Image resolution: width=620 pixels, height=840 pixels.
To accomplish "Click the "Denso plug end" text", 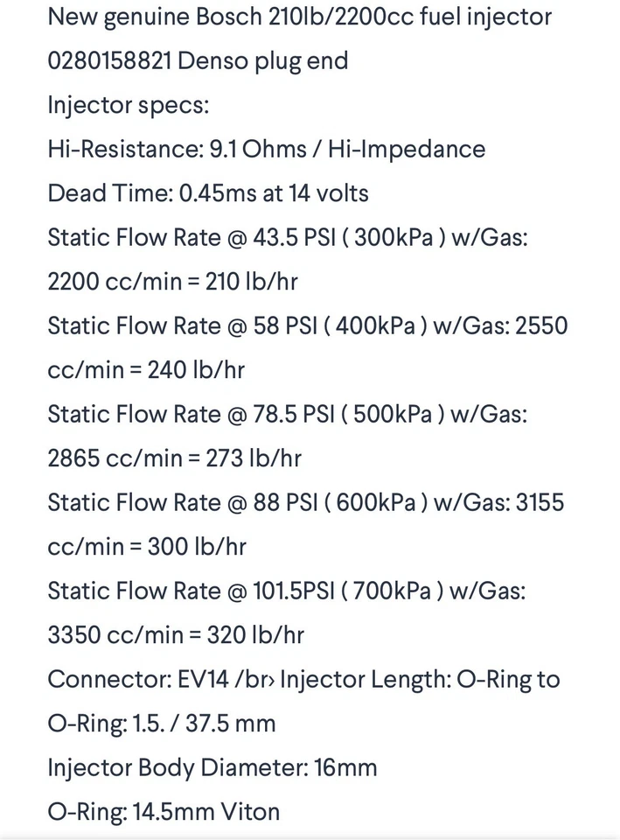I will click(274, 60).
